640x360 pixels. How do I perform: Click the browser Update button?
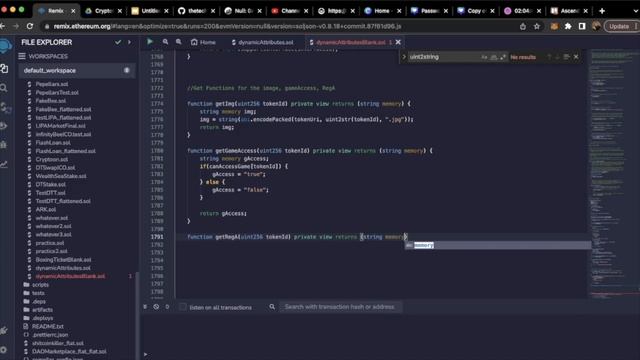coord(619,26)
